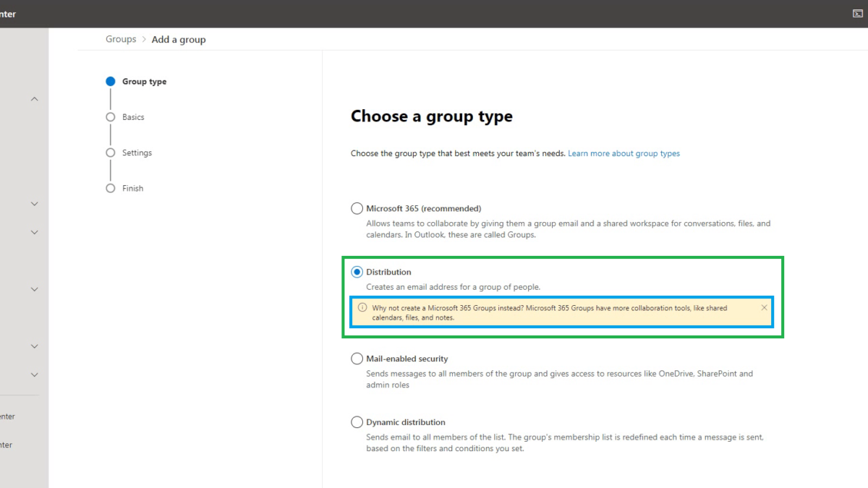This screenshot has width=868, height=488.
Task: Choose the Dynamic distribution group type
Action: pyautogui.click(x=357, y=422)
